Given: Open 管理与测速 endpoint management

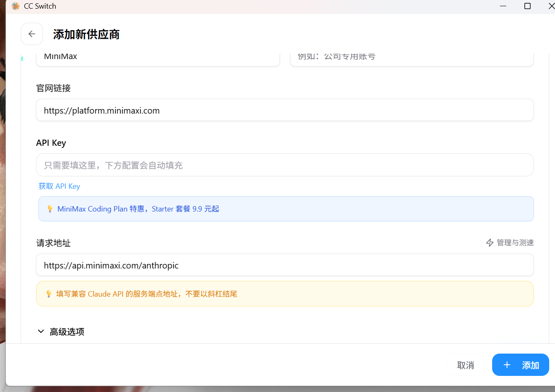Looking at the screenshot, I should click(x=510, y=243).
